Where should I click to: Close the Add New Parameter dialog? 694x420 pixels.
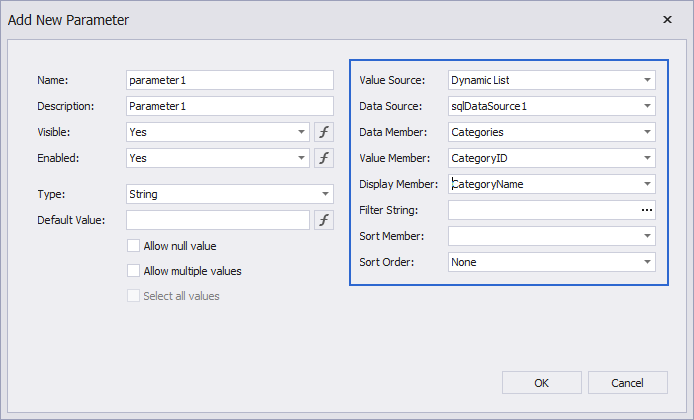[667, 19]
